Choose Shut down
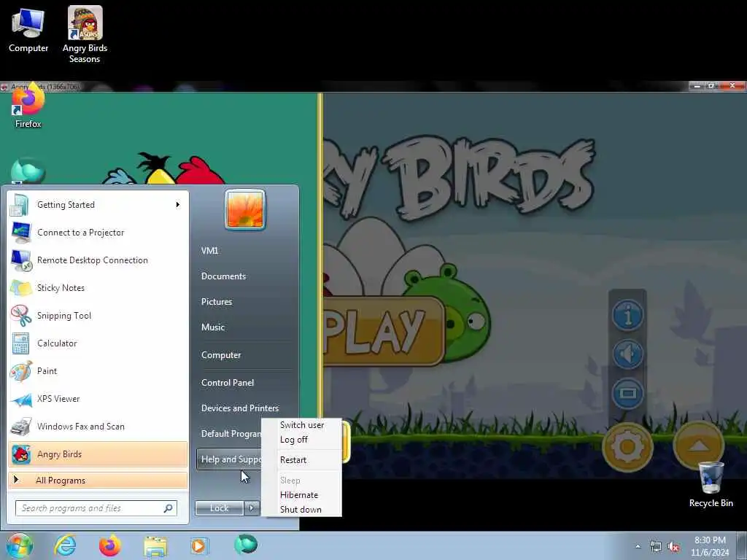The height and width of the screenshot is (560, 747). point(301,510)
